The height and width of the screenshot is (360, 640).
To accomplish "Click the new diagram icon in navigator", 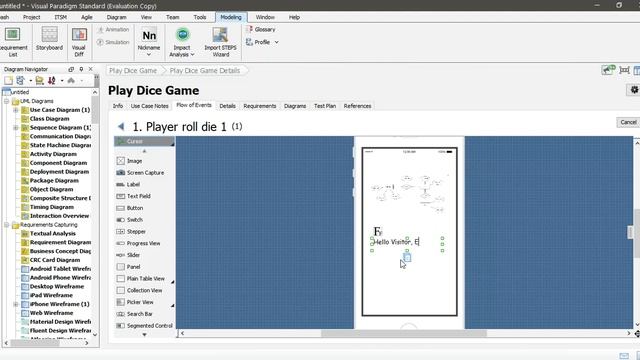I will point(8,80).
